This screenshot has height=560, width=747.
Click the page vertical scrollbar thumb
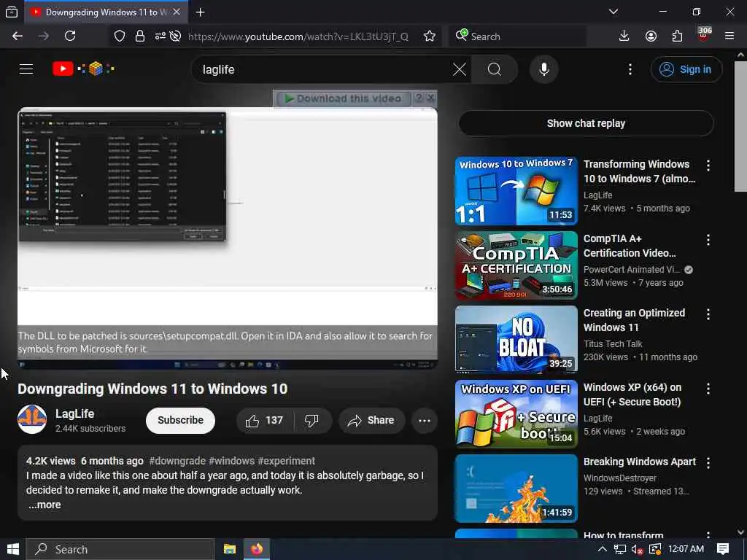740,126
